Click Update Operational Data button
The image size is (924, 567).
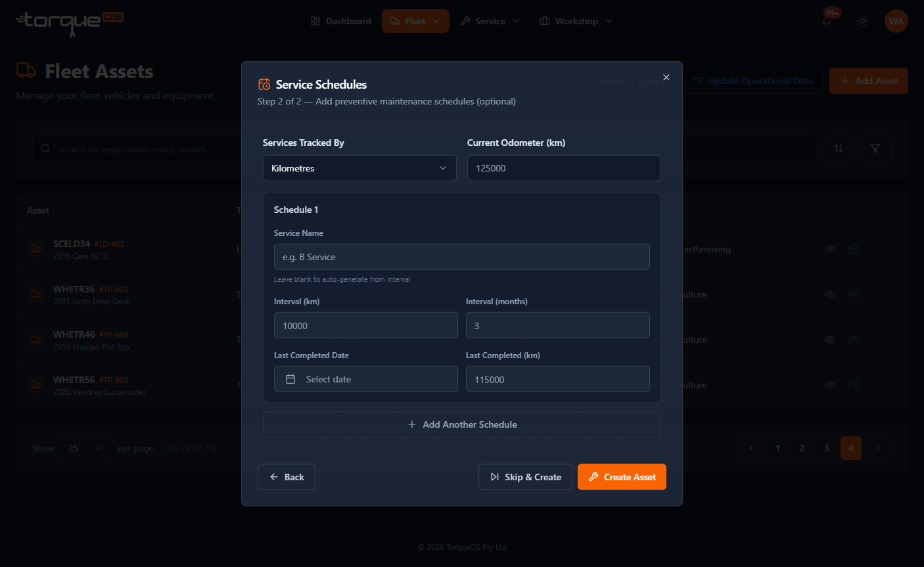click(x=753, y=81)
